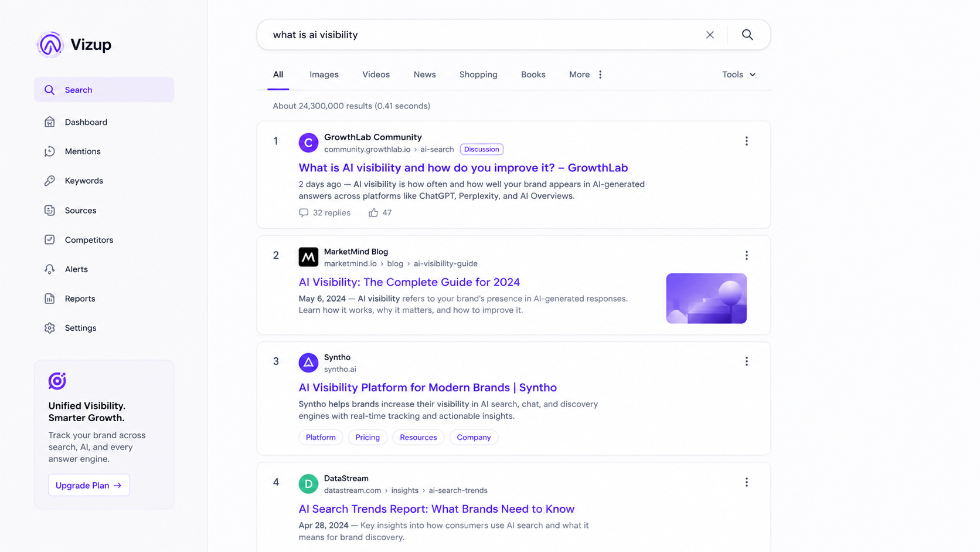Open the Tools dropdown
The width and height of the screenshot is (980, 552).
pos(739,74)
